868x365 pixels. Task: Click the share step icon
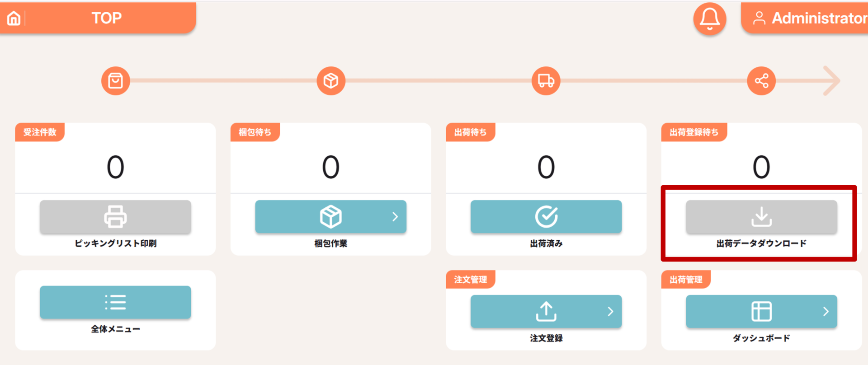click(x=761, y=81)
